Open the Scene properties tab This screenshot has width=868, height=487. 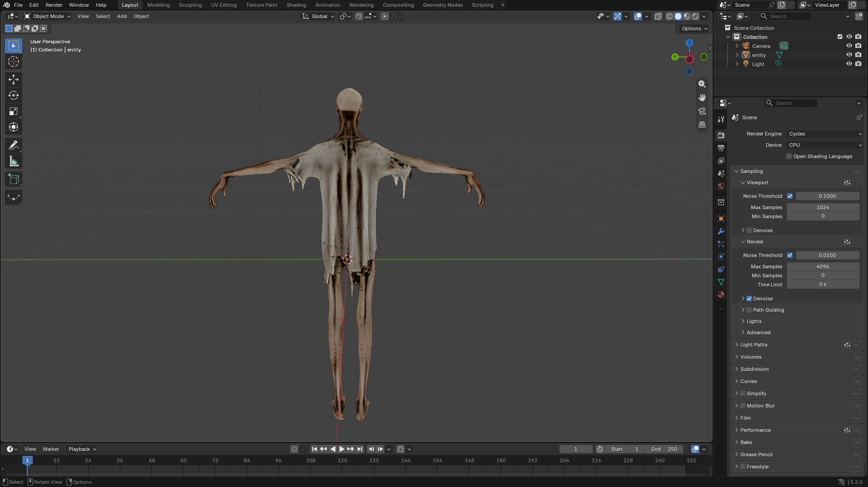[721, 173]
